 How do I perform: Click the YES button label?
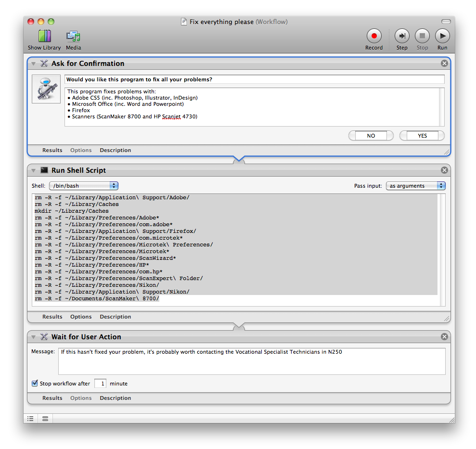422,136
